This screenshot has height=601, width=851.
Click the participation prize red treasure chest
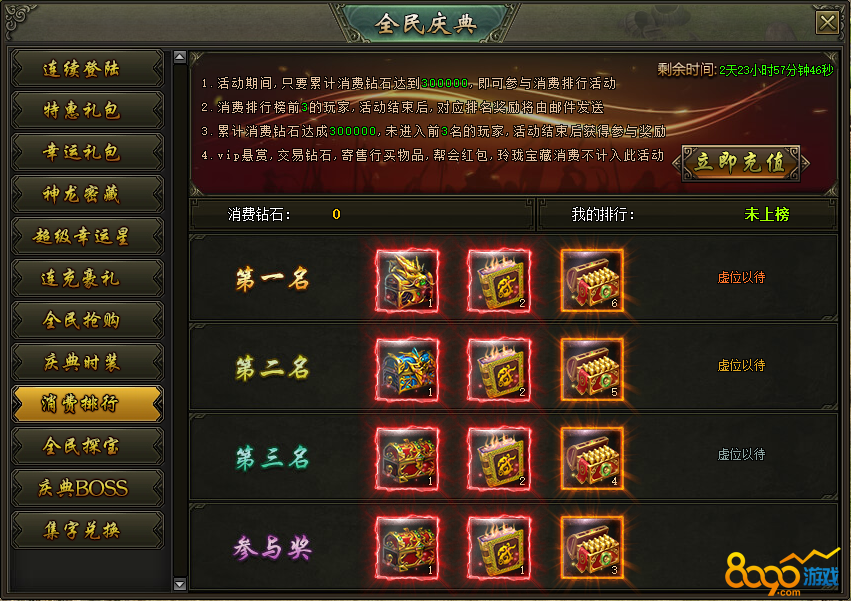tap(407, 548)
